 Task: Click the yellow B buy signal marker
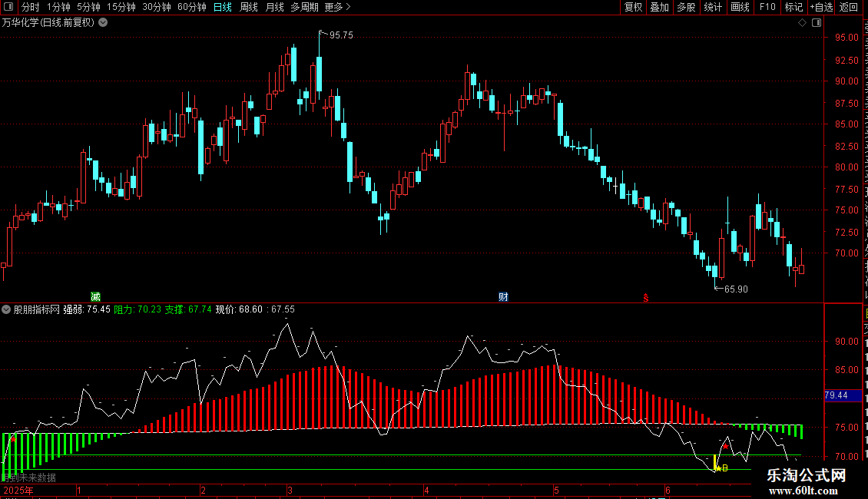725,468
